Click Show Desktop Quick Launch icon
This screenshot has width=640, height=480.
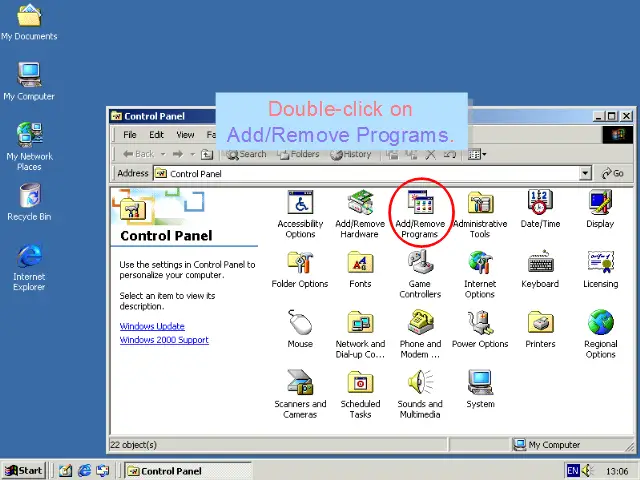tap(65, 471)
